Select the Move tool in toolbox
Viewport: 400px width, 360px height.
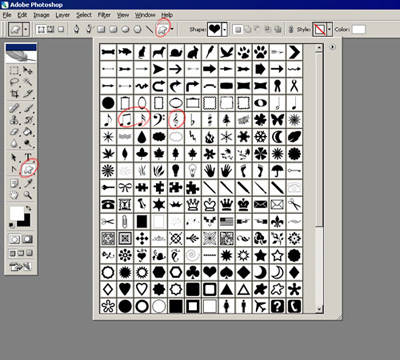pos(28,70)
